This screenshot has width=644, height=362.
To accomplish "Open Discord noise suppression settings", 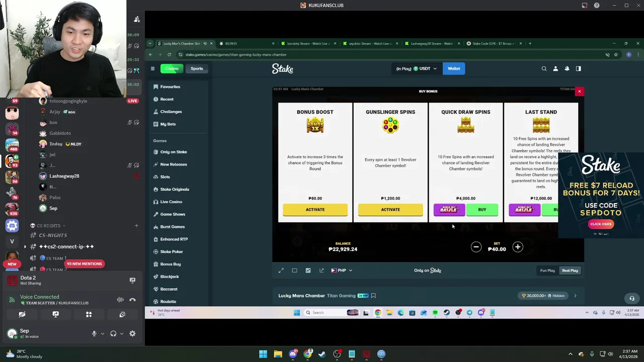I will (x=120, y=300).
